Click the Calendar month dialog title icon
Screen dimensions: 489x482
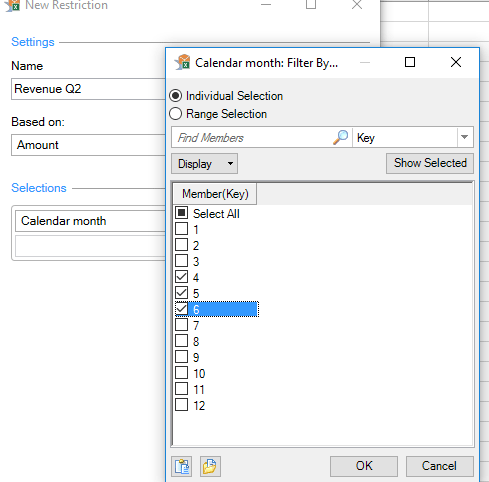(x=182, y=62)
